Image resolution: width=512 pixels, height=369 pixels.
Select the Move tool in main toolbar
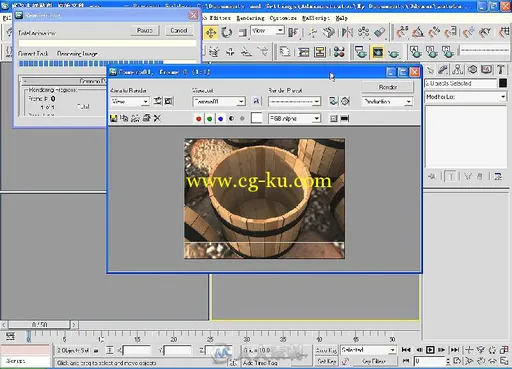[x=211, y=33]
